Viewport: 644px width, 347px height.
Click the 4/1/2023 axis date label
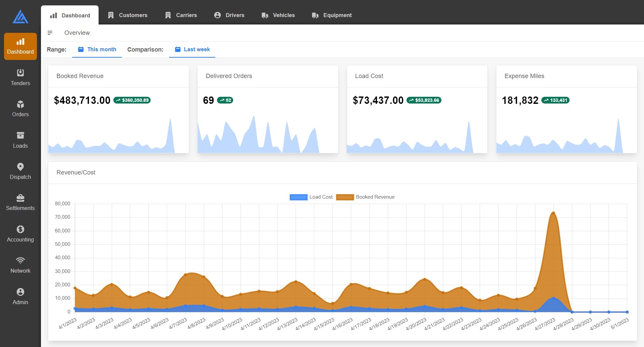click(x=68, y=324)
